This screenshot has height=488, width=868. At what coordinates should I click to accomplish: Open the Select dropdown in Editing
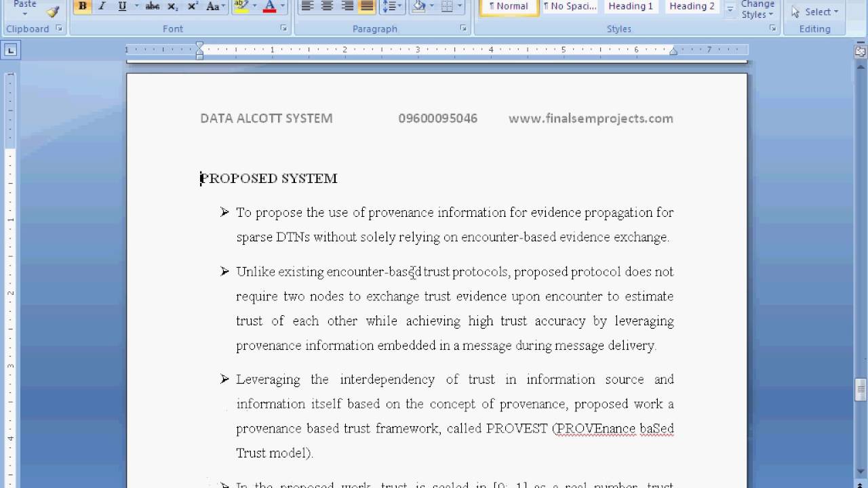(x=815, y=12)
